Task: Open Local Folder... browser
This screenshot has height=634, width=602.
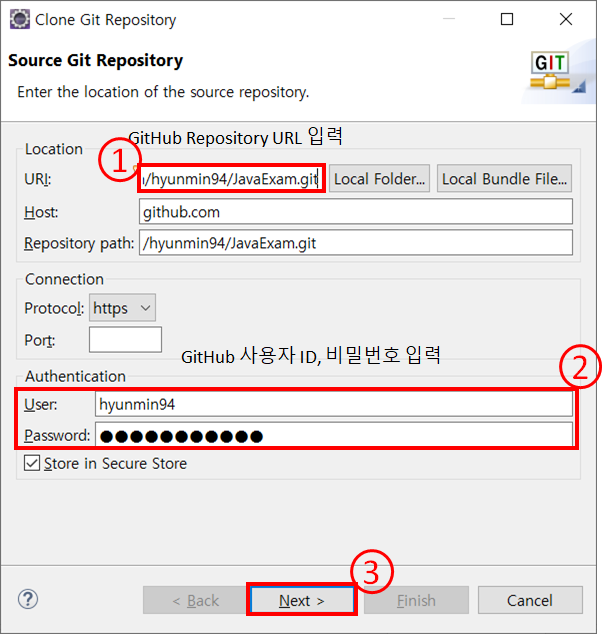Action: [379, 178]
